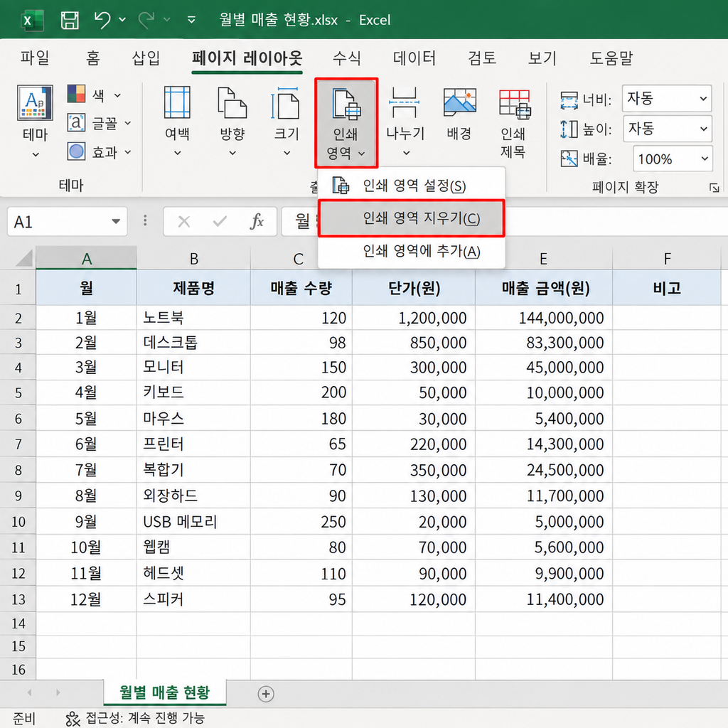Select the 월별 매출 현황 sheet tab
Image resolution: width=728 pixels, height=728 pixels.
165,692
